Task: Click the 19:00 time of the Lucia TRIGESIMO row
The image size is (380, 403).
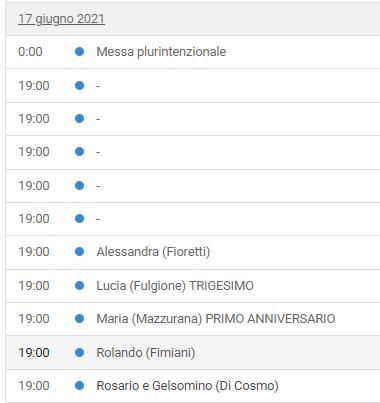Action: [34, 286]
